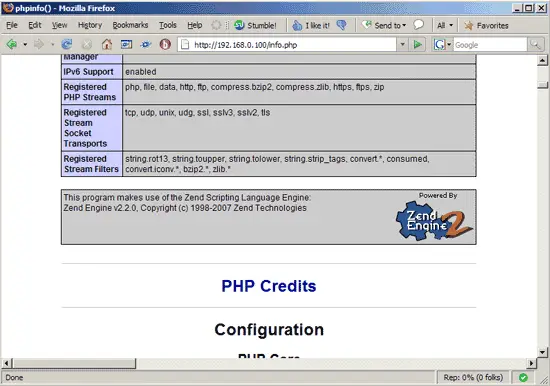Open the Tools menu
Viewport: 550px width, 386px height.
[x=168, y=25]
